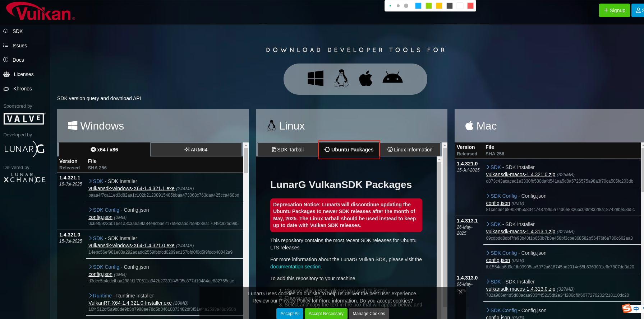The height and width of the screenshot is (319, 644).
Task: Expand SDK chevron for Windows 1.4.321.1
Action: click(91, 181)
